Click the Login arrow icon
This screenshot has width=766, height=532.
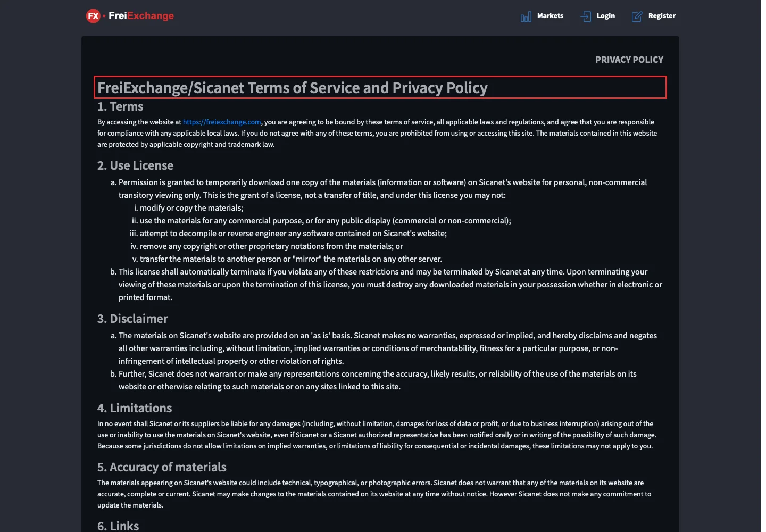(586, 16)
